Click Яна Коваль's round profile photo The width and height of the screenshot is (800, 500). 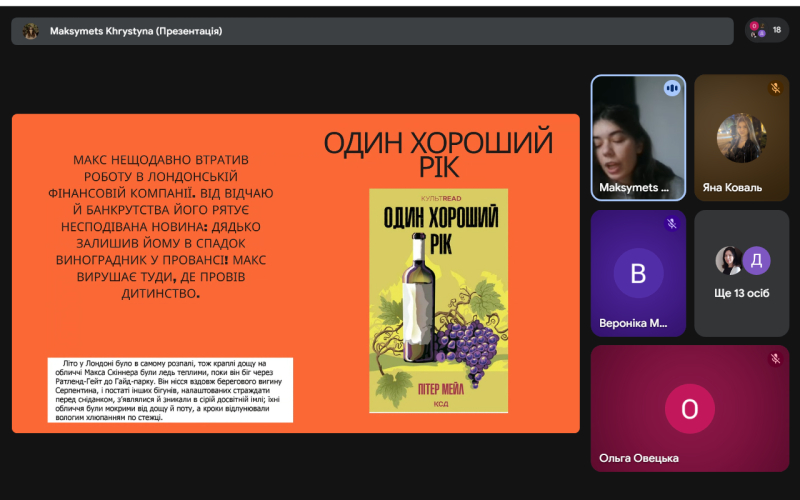click(x=742, y=138)
